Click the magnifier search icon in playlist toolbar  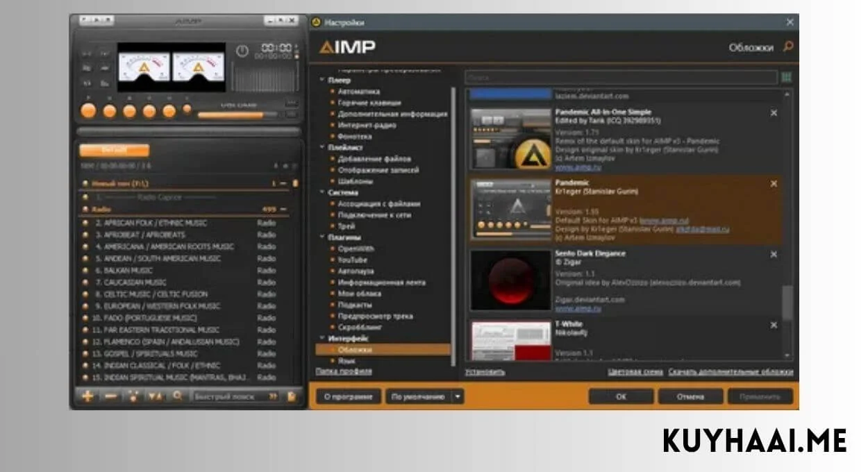[x=178, y=396]
